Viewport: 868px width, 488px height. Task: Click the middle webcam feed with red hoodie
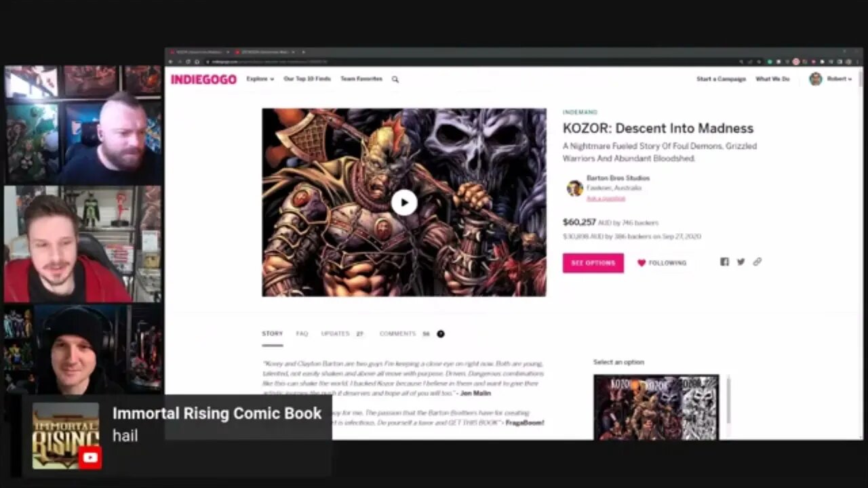83,244
